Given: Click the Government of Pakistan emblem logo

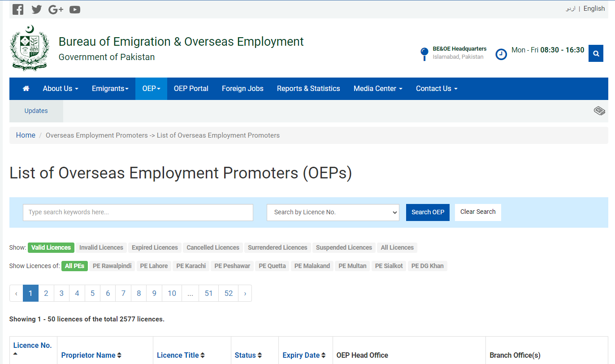Looking at the screenshot, I should 30,48.
